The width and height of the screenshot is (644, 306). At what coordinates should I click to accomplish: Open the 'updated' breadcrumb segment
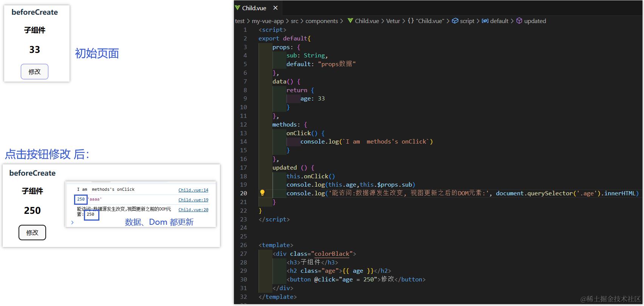[x=535, y=21]
